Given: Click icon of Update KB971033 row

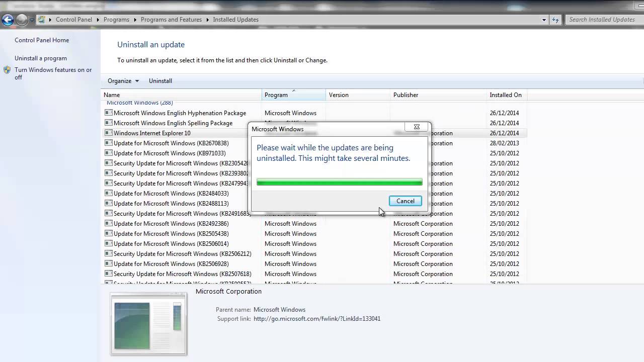Looking at the screenshot, I should 108,153.
